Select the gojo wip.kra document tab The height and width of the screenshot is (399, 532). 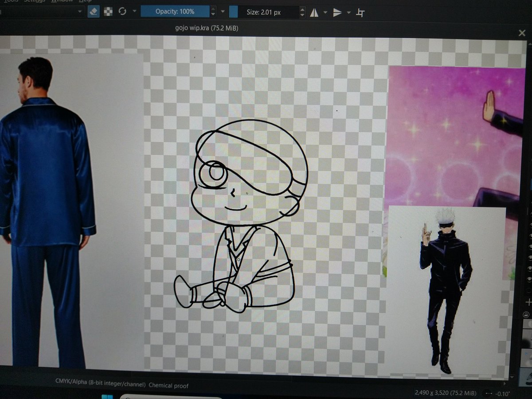[x=207, y=28]
